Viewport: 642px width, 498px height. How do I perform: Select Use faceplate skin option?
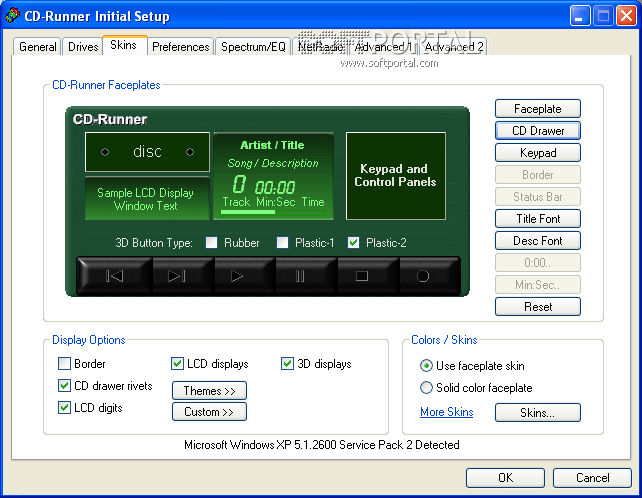pos(426,365)
